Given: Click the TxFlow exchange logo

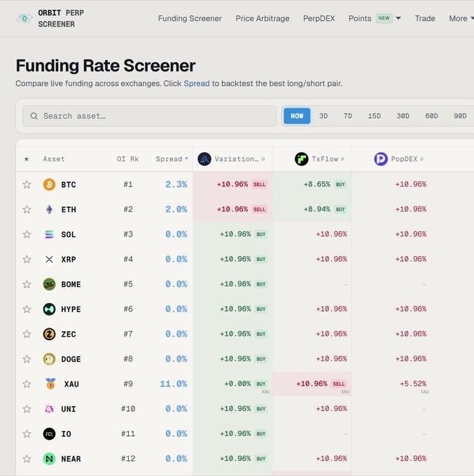Looking at the screenshot, I should tap(302, 159).
